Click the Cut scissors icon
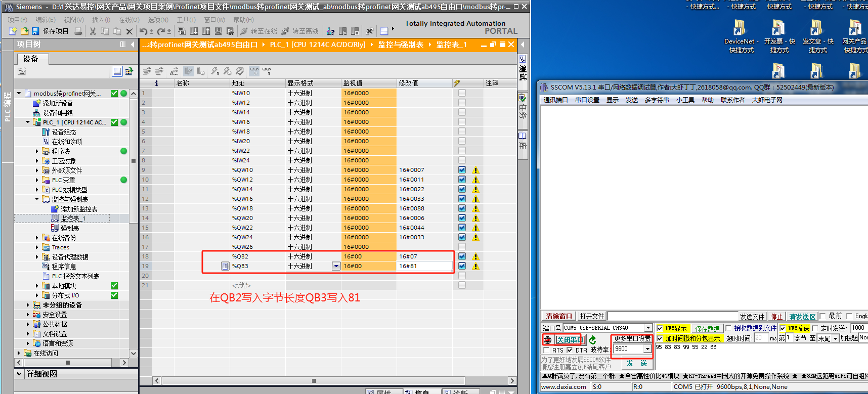 [93, 31]
